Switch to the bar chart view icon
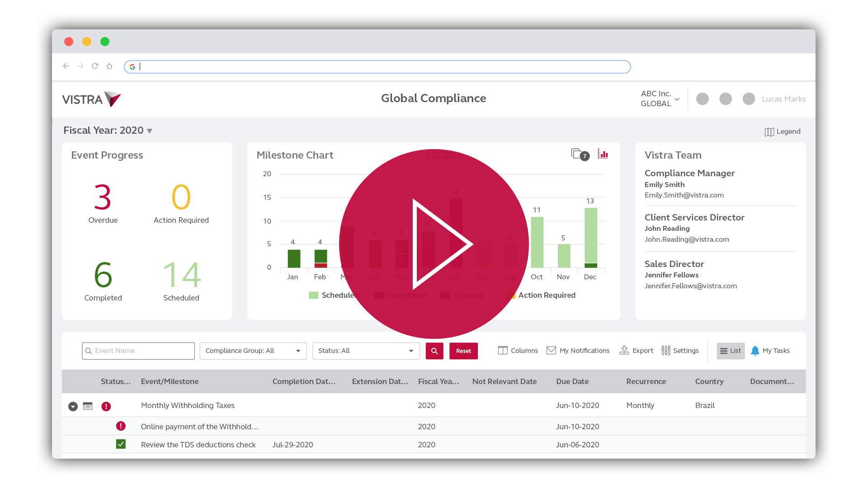 603,154
